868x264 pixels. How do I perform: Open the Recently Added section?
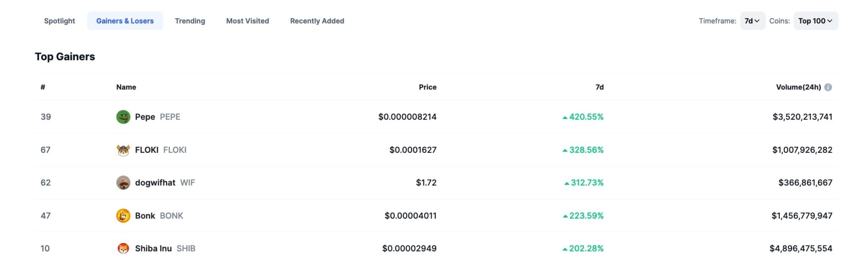317,21
